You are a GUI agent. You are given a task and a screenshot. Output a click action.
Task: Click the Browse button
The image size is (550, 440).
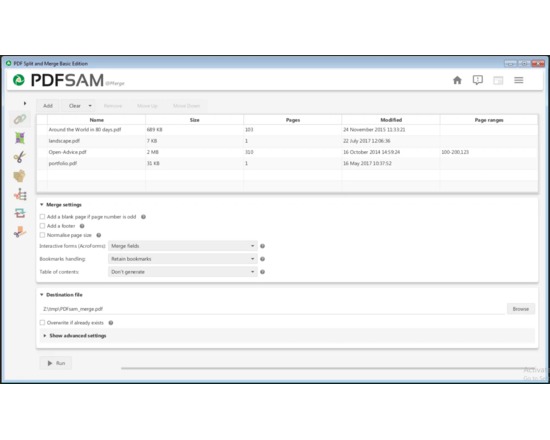click(x=521, y=309)
